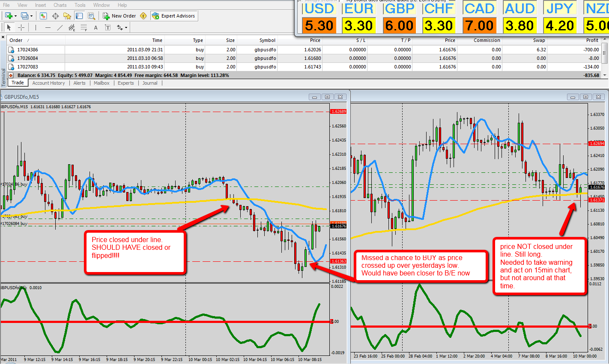
Task: Switch to the Experts tab
Action: tap(126, 83)
